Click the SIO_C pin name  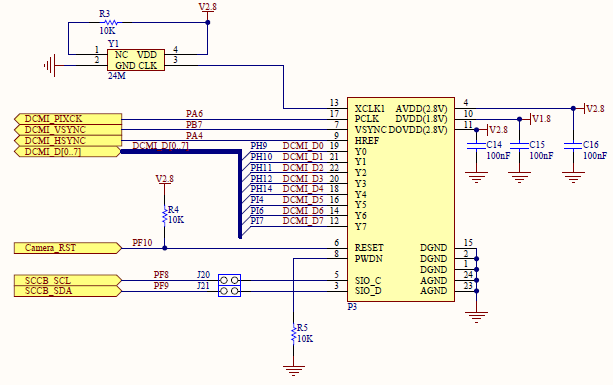[368, 281]
